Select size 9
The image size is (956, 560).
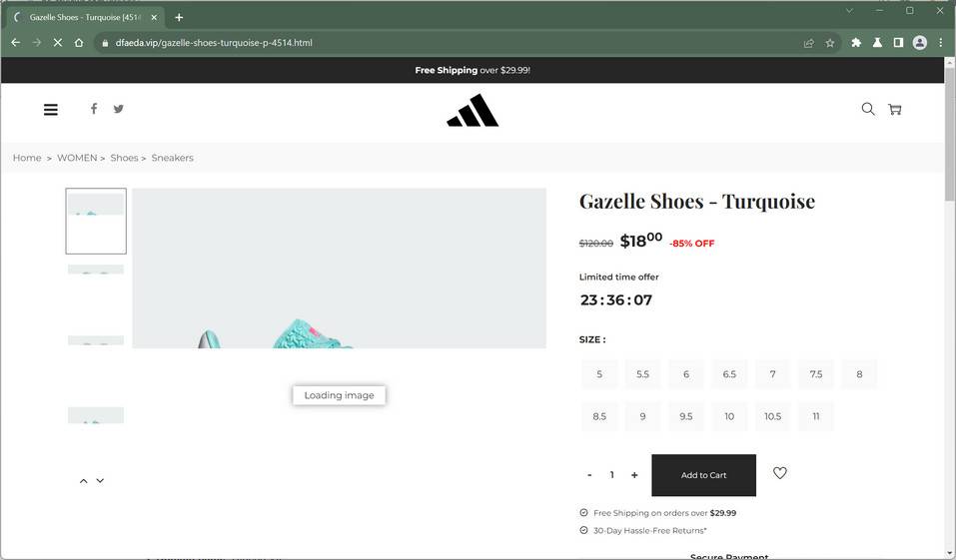[x=642, y=416]
